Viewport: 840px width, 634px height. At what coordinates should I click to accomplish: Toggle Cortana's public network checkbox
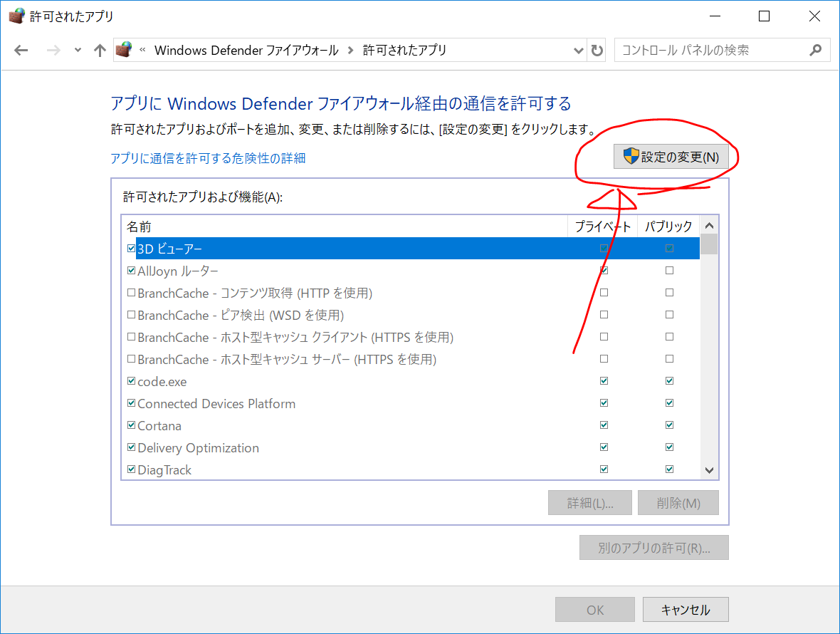coord(669,425)
